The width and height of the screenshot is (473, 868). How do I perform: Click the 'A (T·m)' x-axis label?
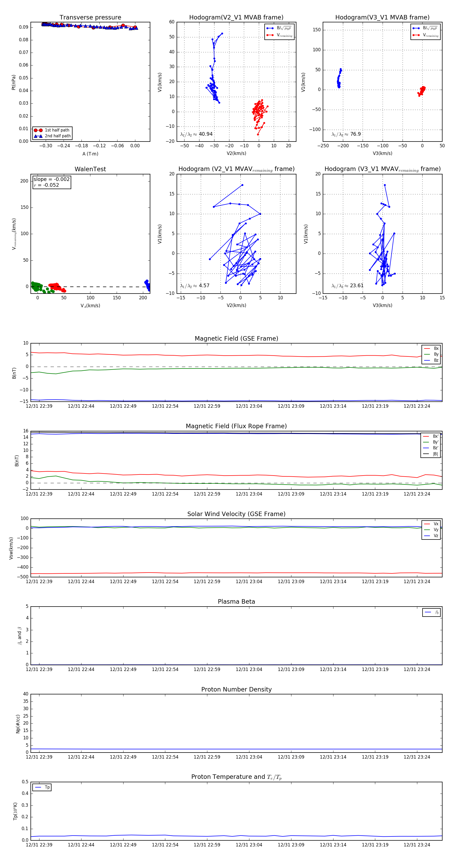[x=90, y=154]
